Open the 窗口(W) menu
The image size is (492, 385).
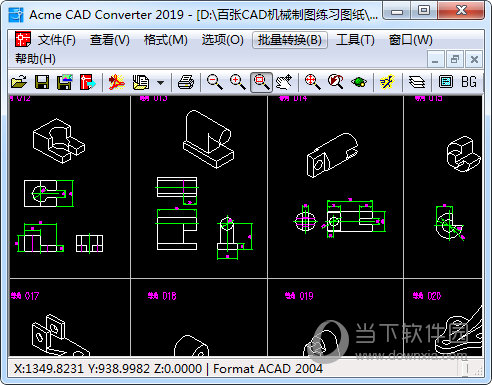point(411,40)
